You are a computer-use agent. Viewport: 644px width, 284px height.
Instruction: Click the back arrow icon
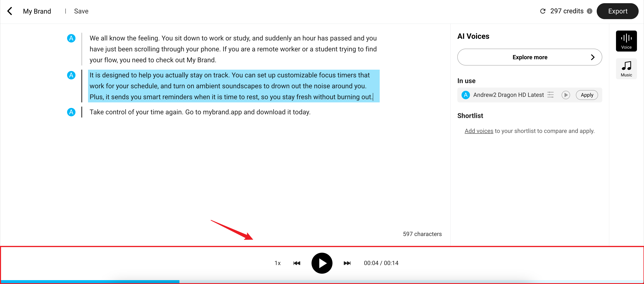(10, 11)
